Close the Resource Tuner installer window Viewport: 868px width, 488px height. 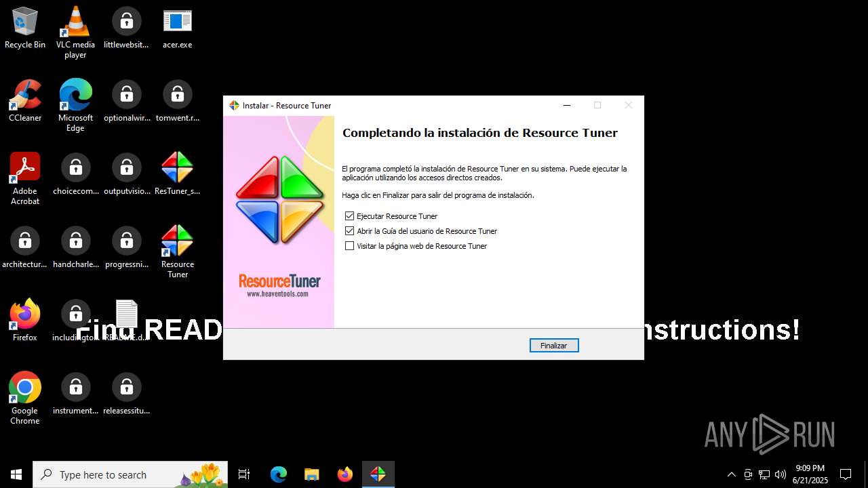tap(628, 105)
